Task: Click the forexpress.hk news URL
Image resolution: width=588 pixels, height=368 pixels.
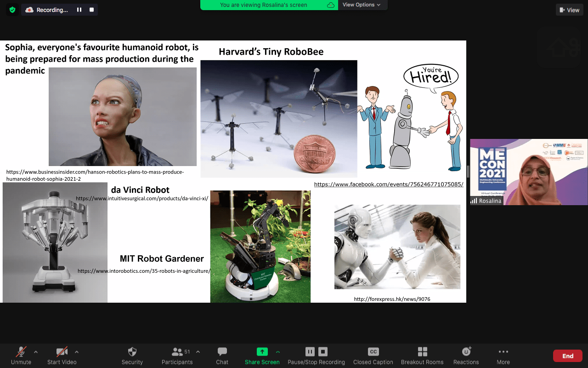Action: [x=392, y=299]
